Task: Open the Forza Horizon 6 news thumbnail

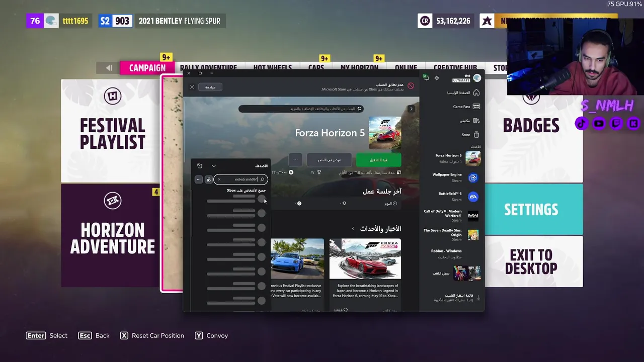Action: click(x=365, y=258)
